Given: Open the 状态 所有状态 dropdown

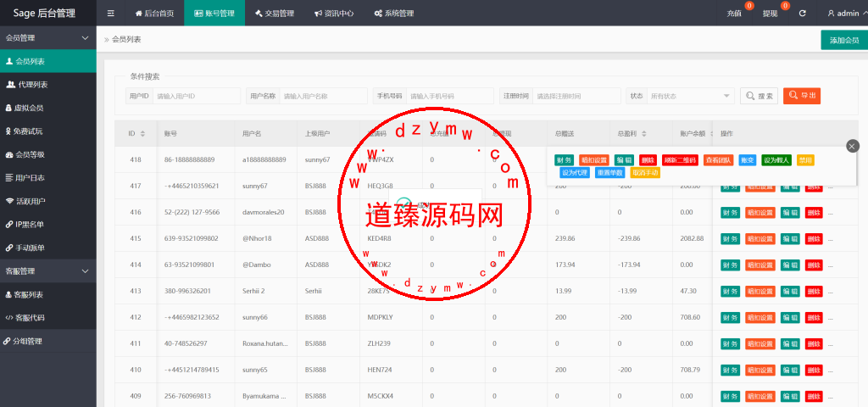Looking at the screenshot, I should click(x=690, y=96).
